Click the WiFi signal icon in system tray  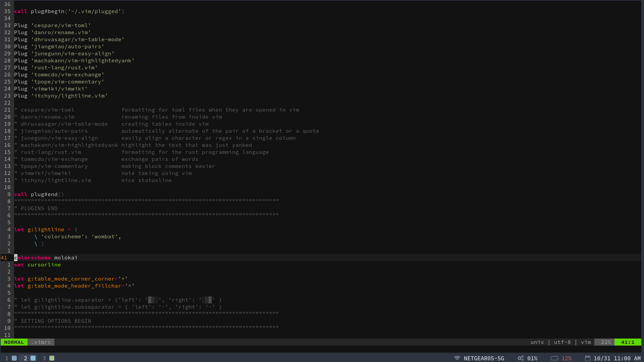[x=457, y=358]
